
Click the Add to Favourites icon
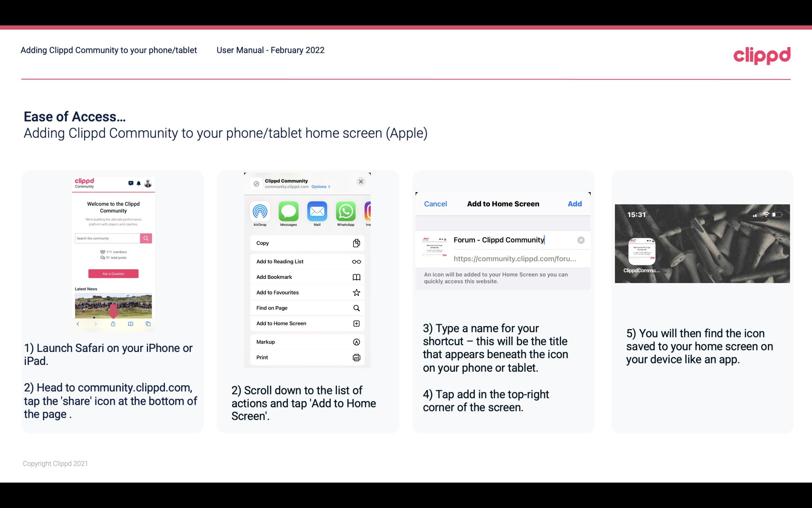coord(357,292)
